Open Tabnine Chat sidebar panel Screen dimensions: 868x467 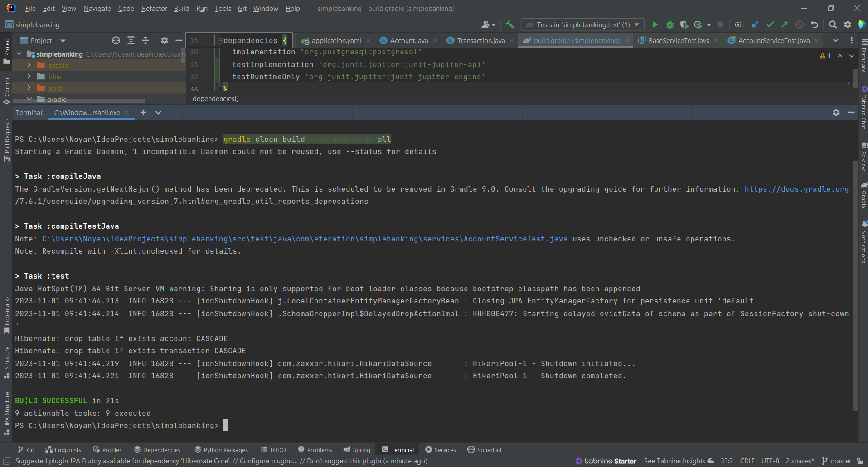[863, 108]
